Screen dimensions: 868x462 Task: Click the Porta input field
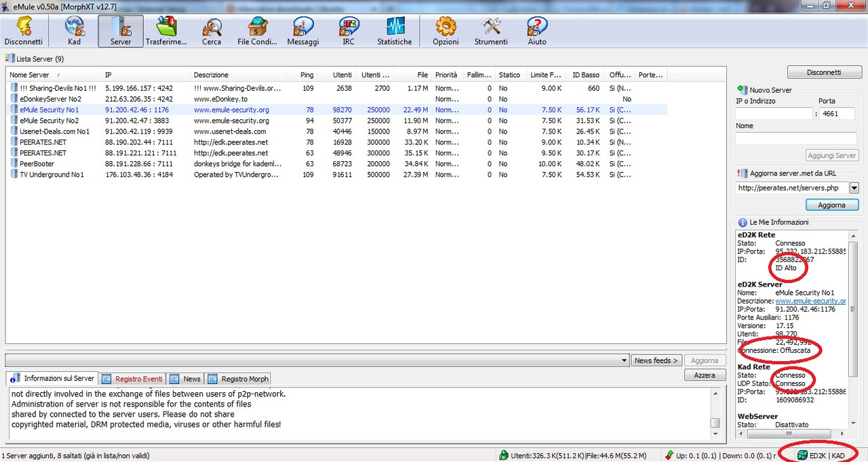pos(837,114)
